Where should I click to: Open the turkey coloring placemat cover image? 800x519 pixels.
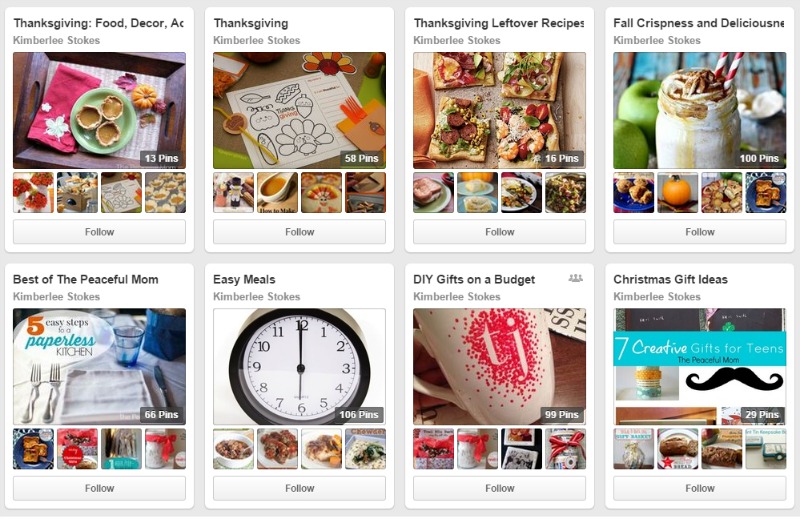point(299,110)
